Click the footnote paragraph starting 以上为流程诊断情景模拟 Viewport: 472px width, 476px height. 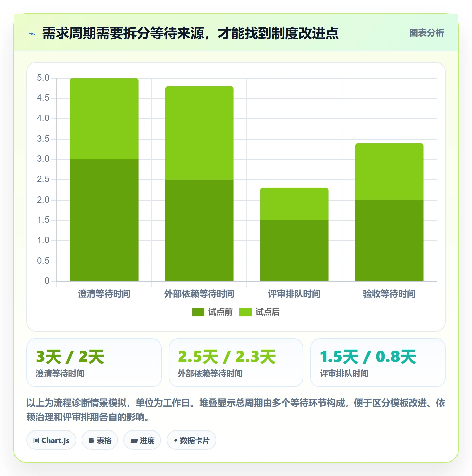pyautogui.click(x=236, y=410)
